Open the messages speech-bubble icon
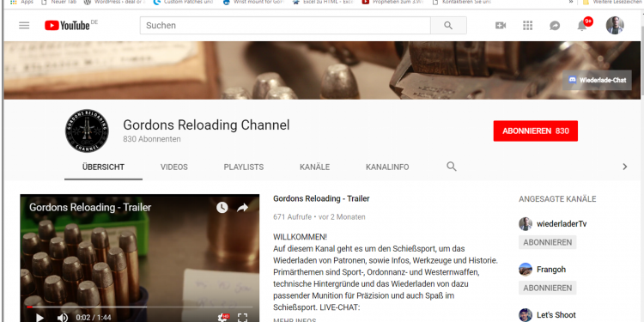 pyautogui.click(x=555, y=26)
